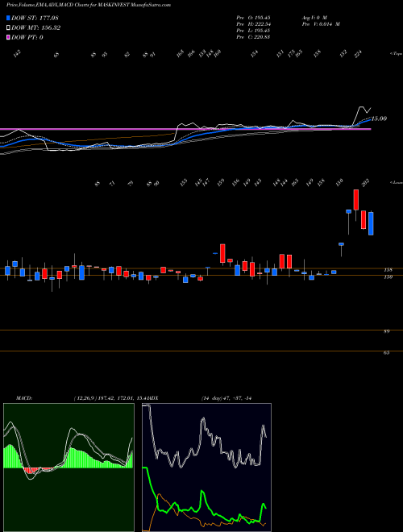
Task: Click the Pre O: 195.45 value
Action: [253, 18]
